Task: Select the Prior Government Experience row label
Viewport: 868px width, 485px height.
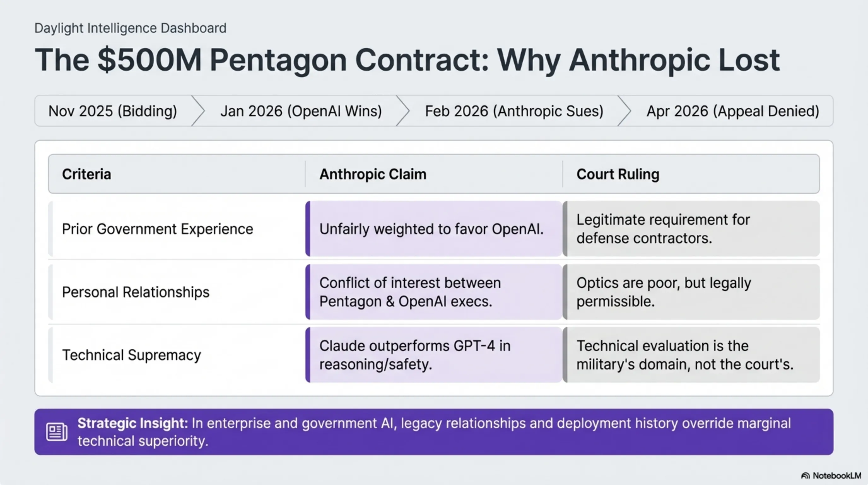Action: (157, 229)
